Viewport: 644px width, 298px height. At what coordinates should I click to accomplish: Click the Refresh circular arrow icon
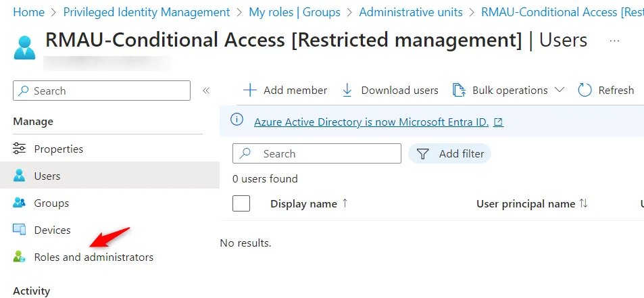point(585,91)
